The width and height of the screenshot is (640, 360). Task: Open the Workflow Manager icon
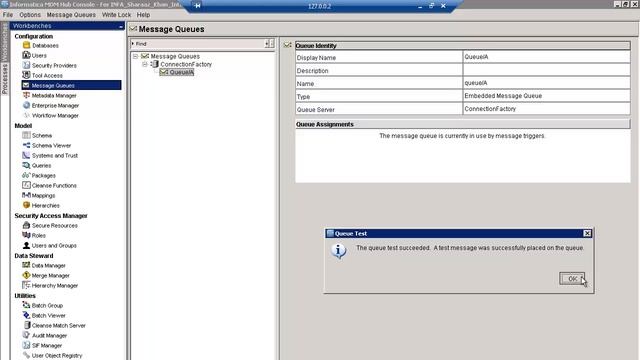tap(27, 116)
